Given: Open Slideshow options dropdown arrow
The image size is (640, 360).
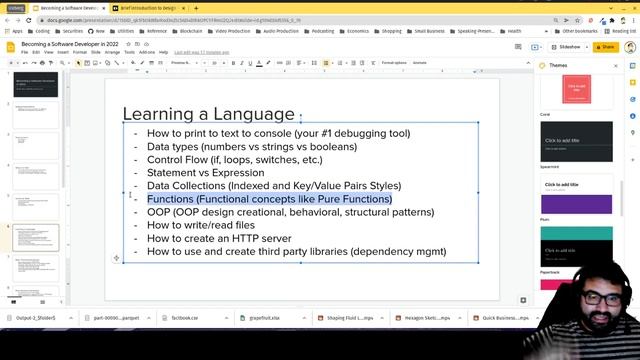Looking at the screenshot, I should pos(587,47).
